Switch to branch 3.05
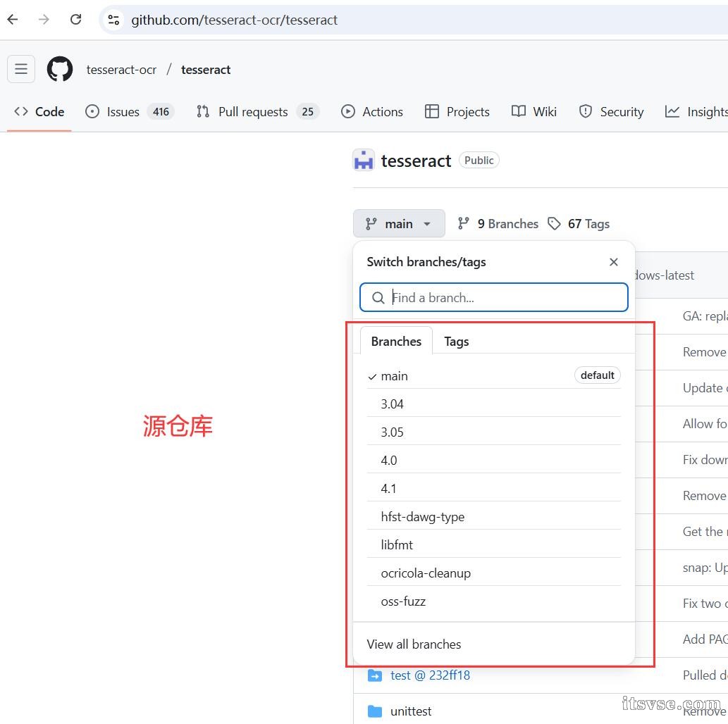 tap(493, 432)
